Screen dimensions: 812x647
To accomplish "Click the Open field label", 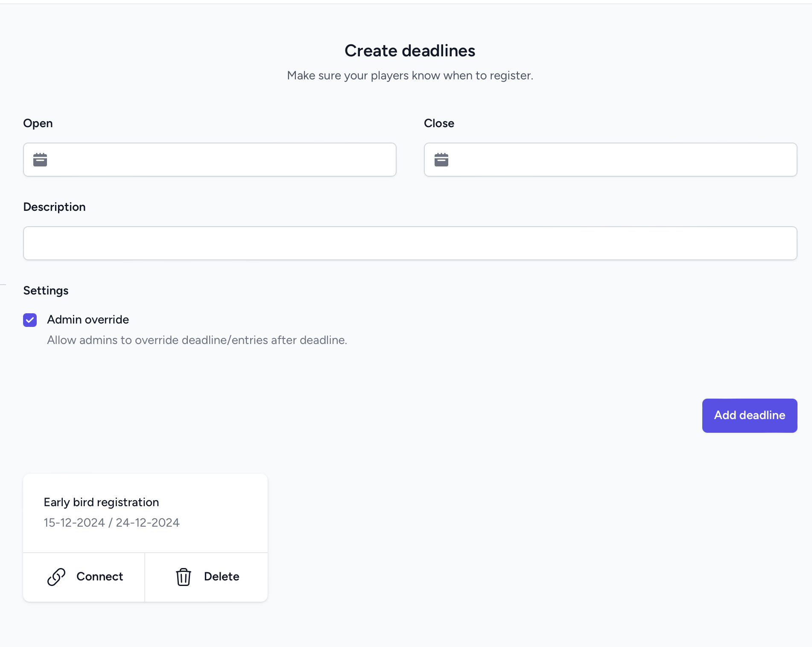I will pyautogui.click(x=38, y=123).
